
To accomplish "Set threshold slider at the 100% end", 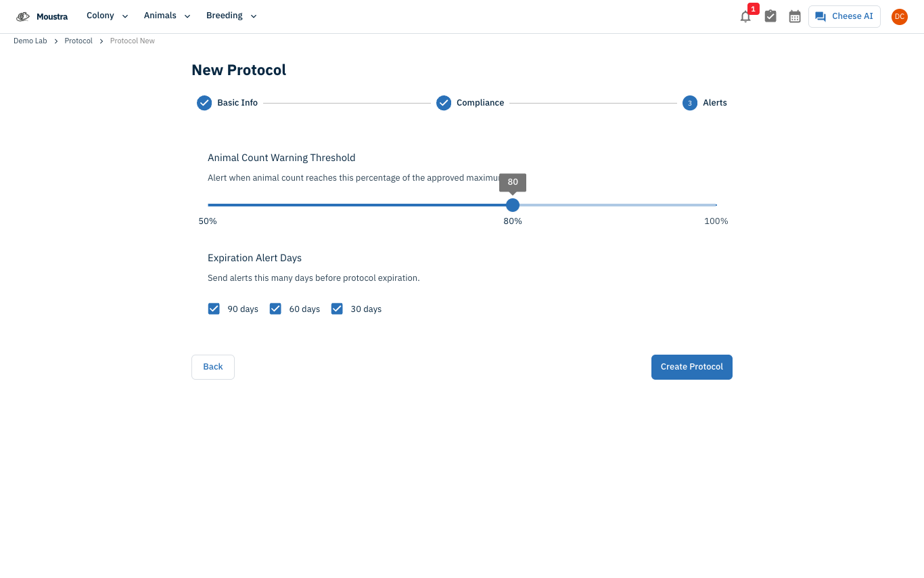I will click(x=716, y=205).
